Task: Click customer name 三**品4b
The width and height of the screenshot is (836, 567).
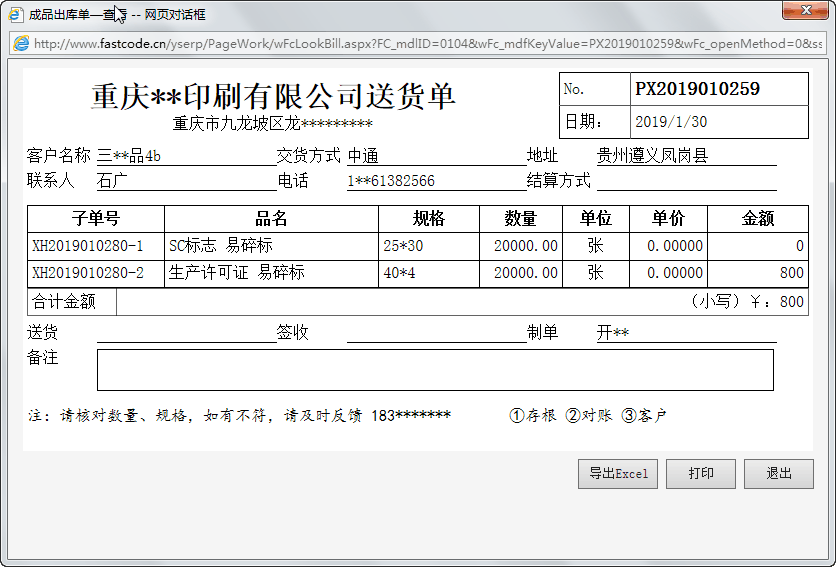Action: (x=128, y=156)
